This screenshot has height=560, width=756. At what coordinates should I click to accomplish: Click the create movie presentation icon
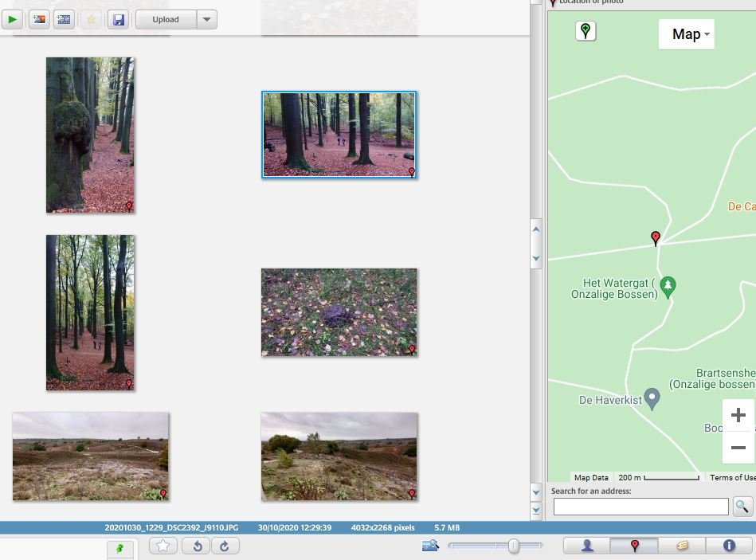tap(64, 19)
